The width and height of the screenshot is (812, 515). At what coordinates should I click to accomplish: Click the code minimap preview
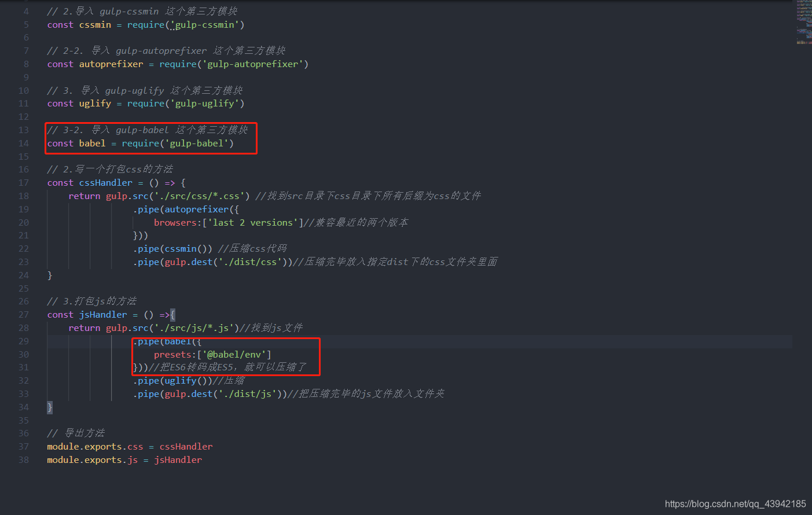coord(804,22)
